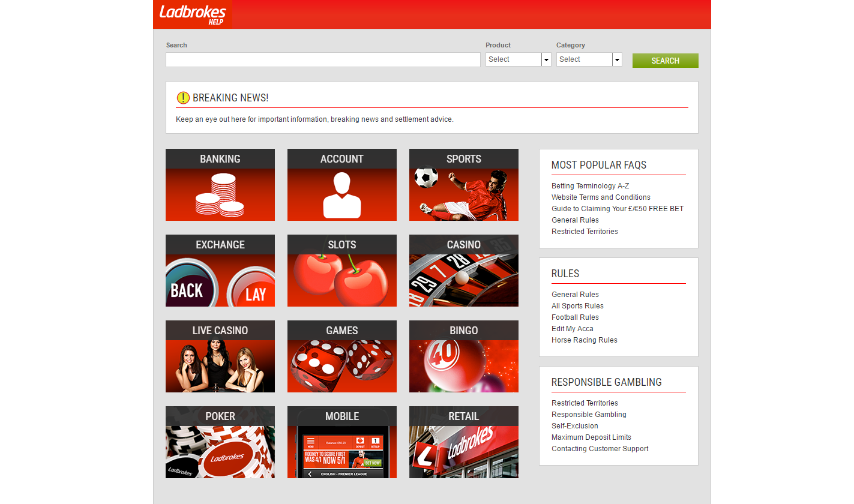Go to the Self-Exclusion link
Viewport: 854px width, 504px height.
pyautogui.click(x=574, y=426)
